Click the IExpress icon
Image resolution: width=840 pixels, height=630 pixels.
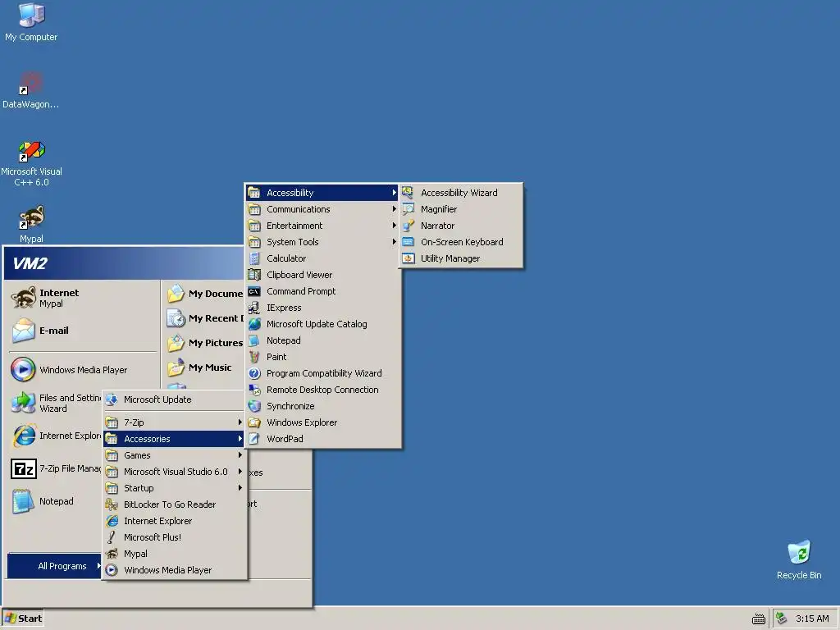(254, 308)
